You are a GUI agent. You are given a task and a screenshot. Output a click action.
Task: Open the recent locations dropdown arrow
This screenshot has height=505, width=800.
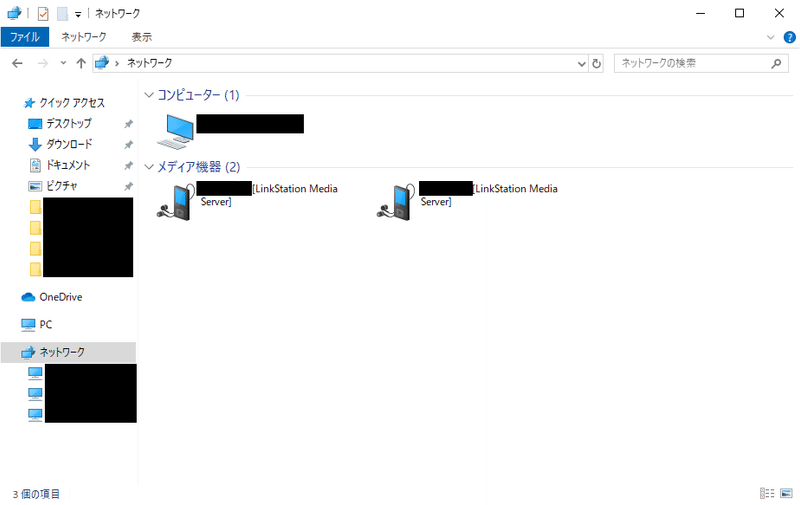(x=63, y=63)
